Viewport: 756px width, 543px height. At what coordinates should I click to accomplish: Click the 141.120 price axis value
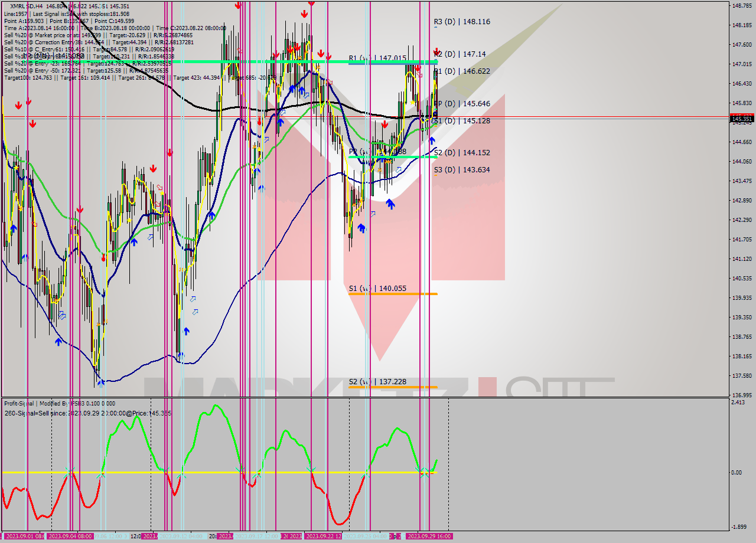tap(742, 259)
